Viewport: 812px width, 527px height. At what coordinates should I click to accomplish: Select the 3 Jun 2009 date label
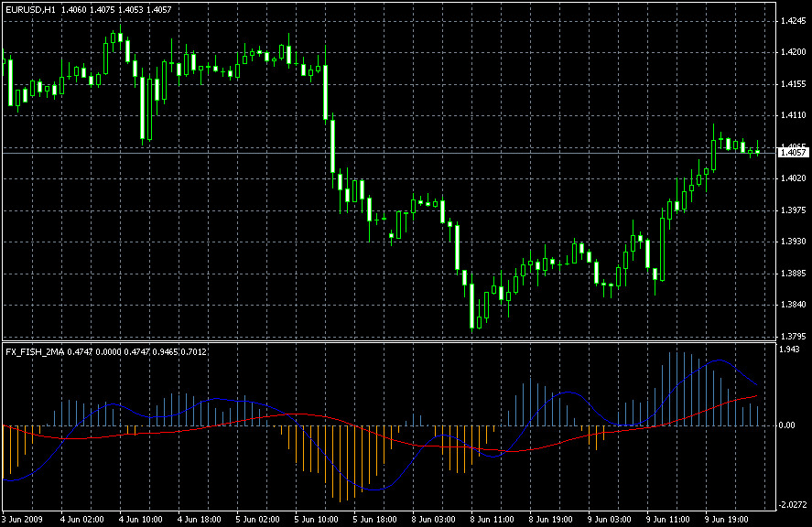coord(25,518)
